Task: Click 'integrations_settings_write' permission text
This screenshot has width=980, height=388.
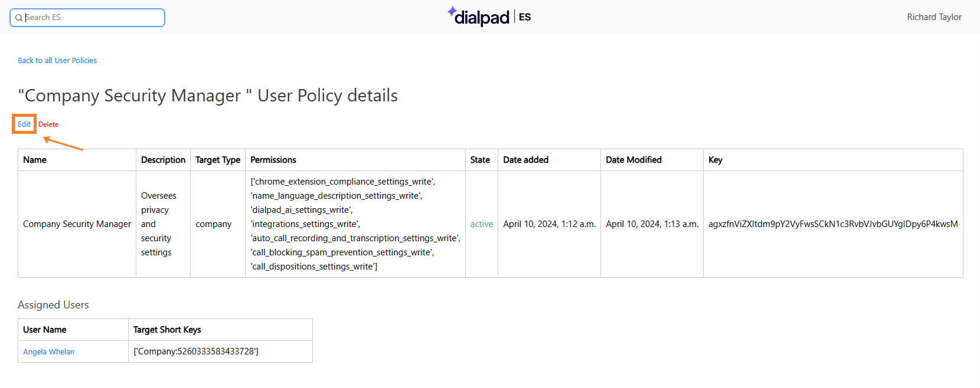Action: pyautogui.click(x=305, y=224)
